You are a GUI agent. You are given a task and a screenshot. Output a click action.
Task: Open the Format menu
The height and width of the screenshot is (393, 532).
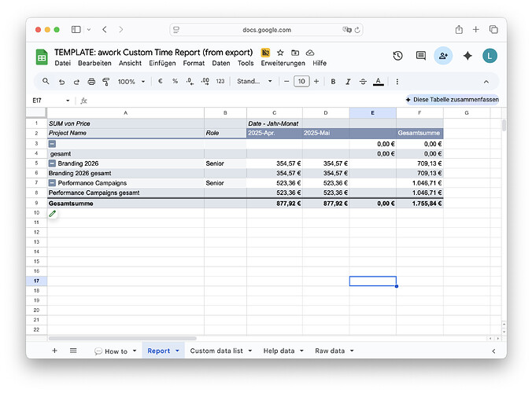[x=194, y=64]
